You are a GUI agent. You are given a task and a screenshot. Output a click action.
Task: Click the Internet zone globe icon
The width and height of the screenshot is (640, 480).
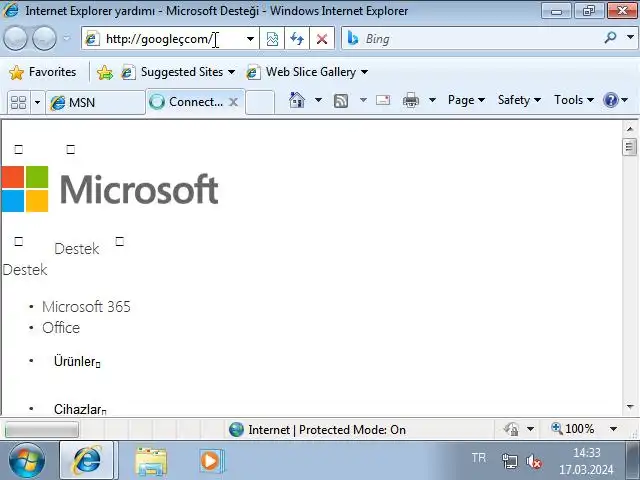[236, 429]
